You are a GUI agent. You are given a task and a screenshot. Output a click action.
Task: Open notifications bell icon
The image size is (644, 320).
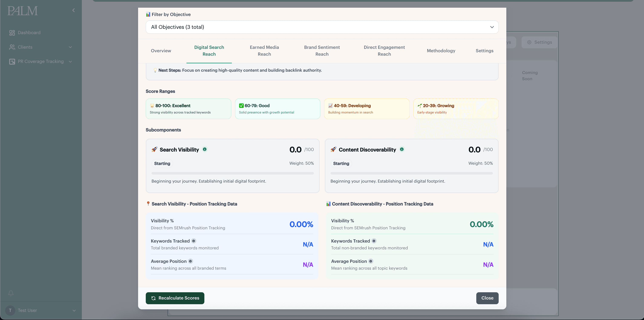pyautogui.click(x=11, y=293)
